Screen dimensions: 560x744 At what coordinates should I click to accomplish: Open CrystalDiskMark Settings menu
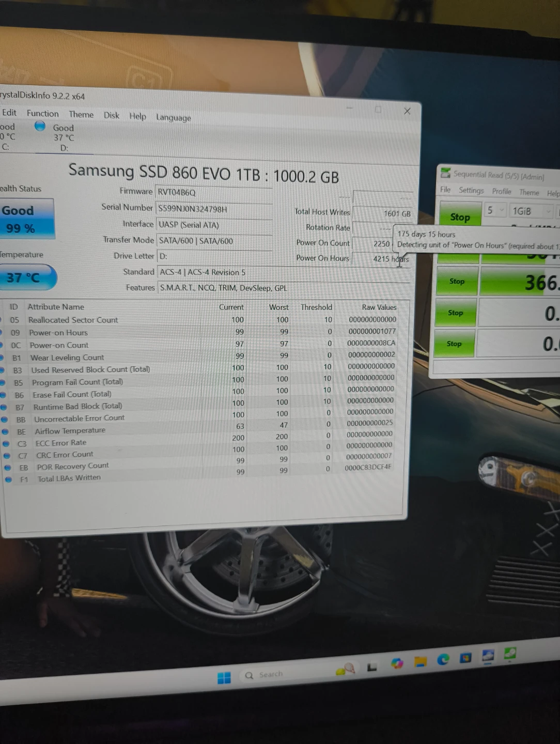click(x=471, y=191)
